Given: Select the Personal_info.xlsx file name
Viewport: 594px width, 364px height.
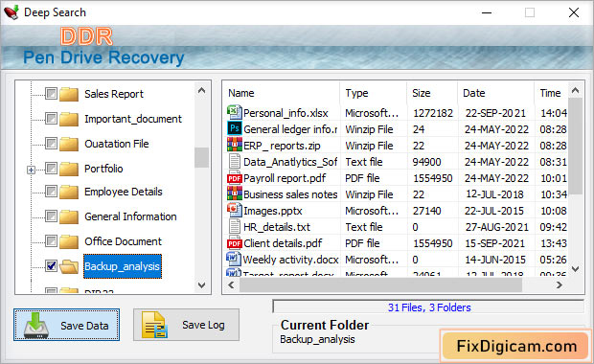Looking at the screenshot, I should (286, 113).
